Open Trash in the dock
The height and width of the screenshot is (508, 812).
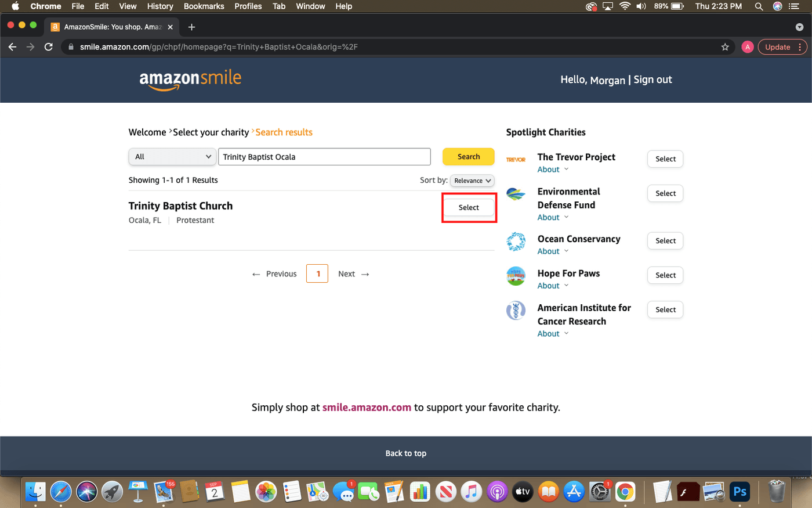777,492
